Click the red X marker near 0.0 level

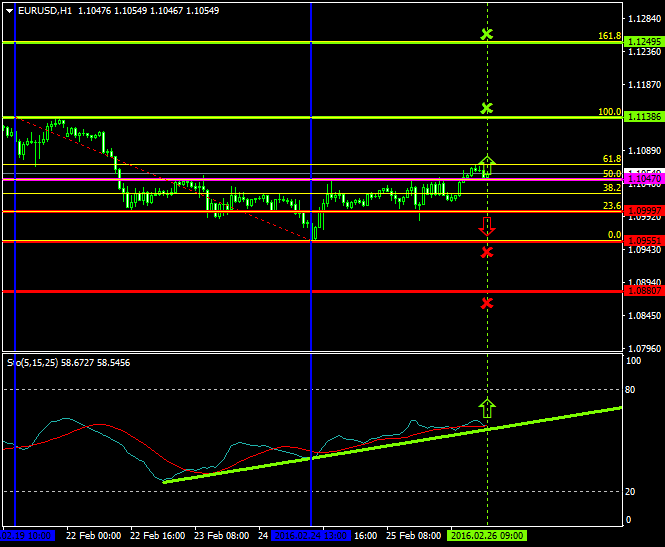[x=486, y=252]
